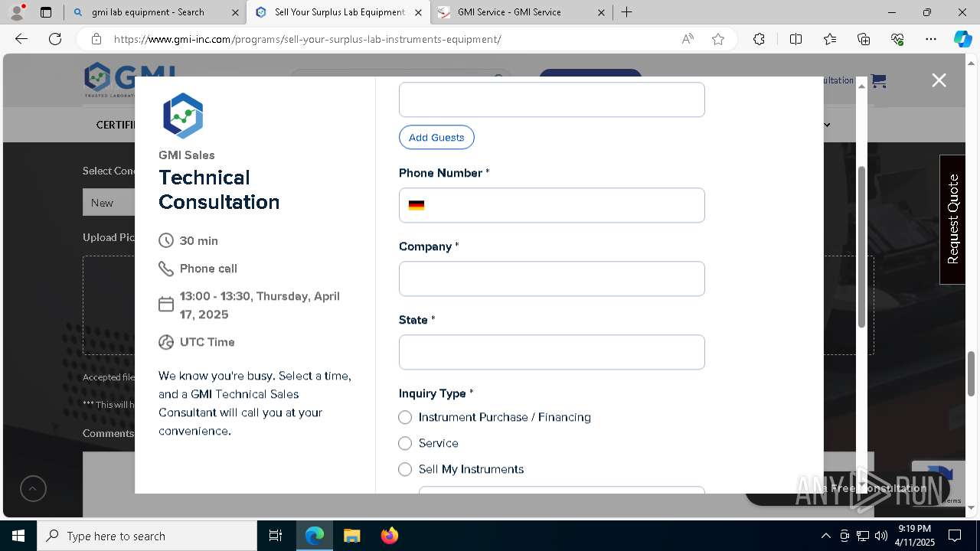Click the guest email field above Add Guests
The width and height of the screenshot is (980, 551).
click(552, 99)
